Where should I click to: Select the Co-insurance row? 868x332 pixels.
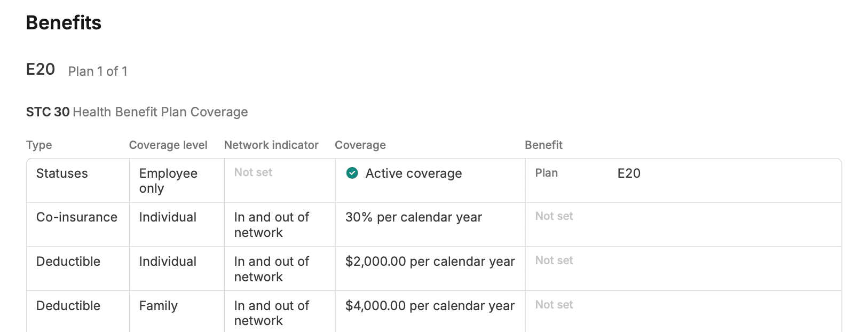[77, 217]
